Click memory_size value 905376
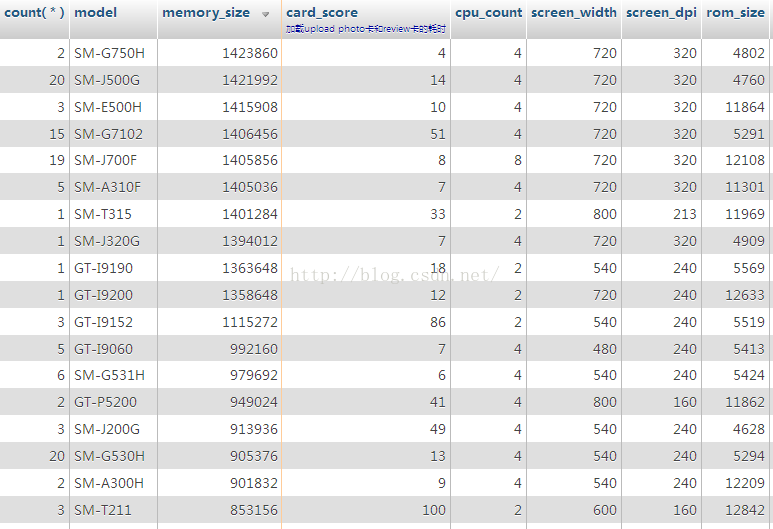 tap(254, 456)
